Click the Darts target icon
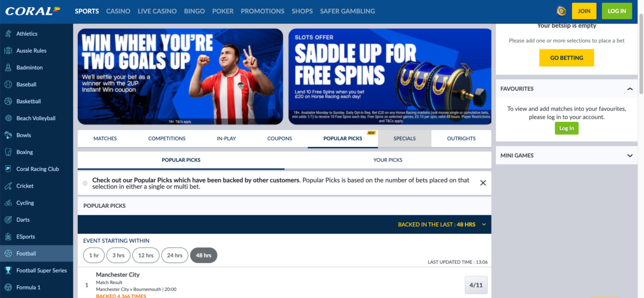The width and height of the screenshot is (644, 298). tap(8, 220)
